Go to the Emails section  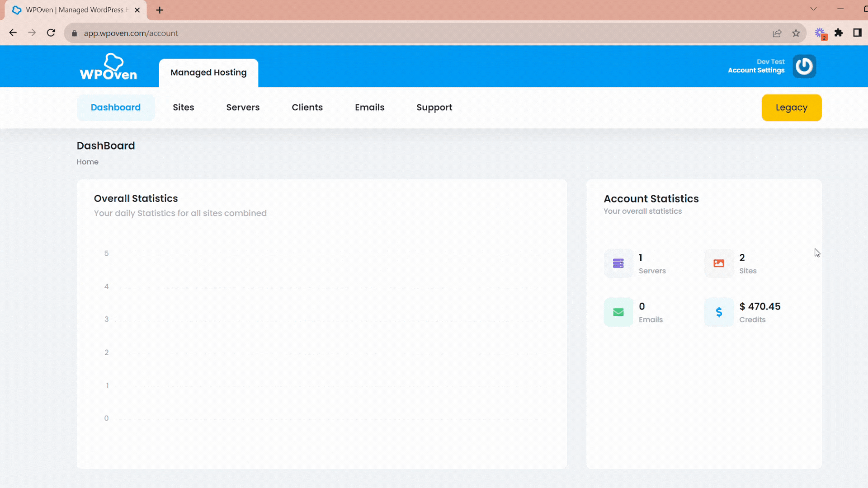click(370, 108)
